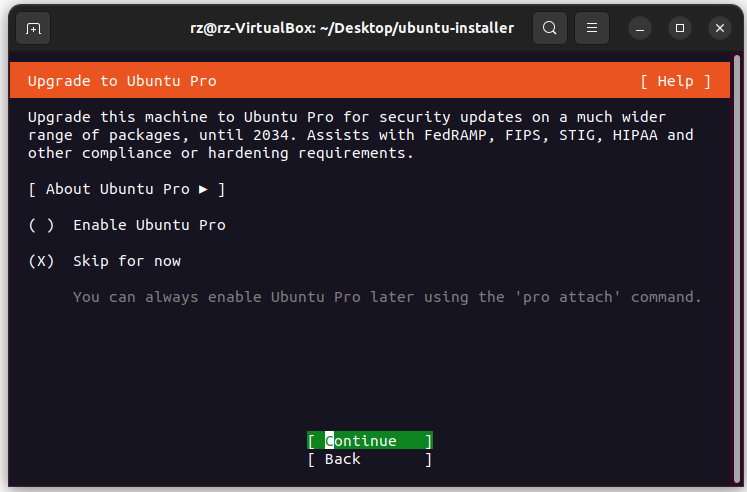Viewport: 747px width, 492px height.
Task: Expand the About Ubuntu Pro section
Action: [127, 189]
